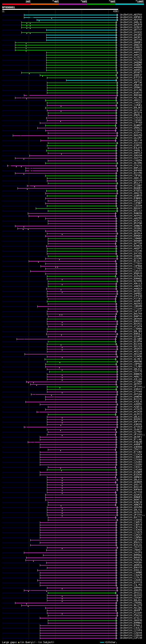The height and width of the screenshot is (644, 146).
Task: Select hit label UniRef100_B6HX59
Action: pyautogui.click(x=131, y=135)
